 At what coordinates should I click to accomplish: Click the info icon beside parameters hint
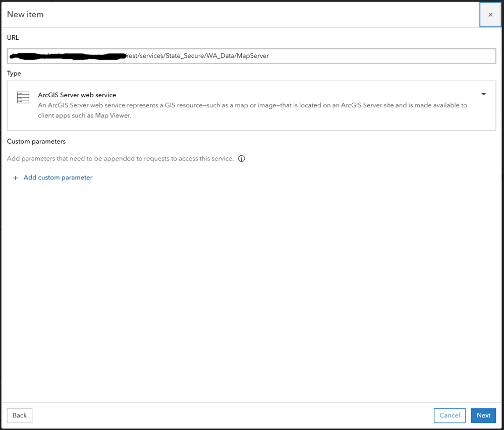coord(242,159)
